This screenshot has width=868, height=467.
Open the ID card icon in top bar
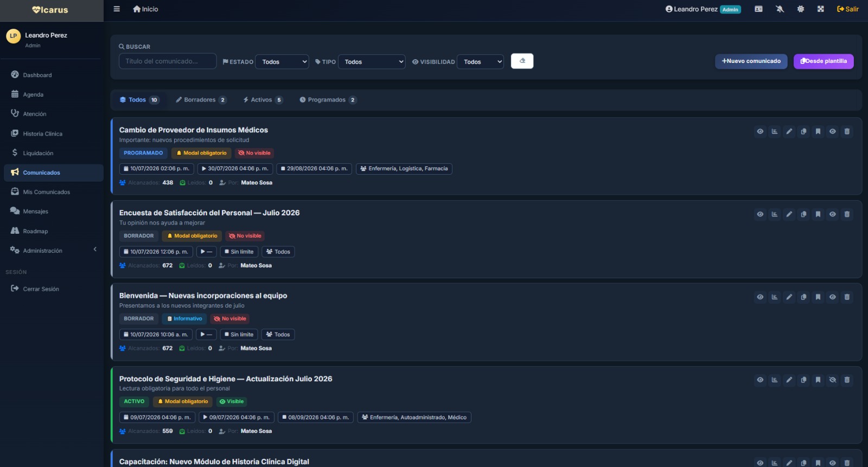758,9
